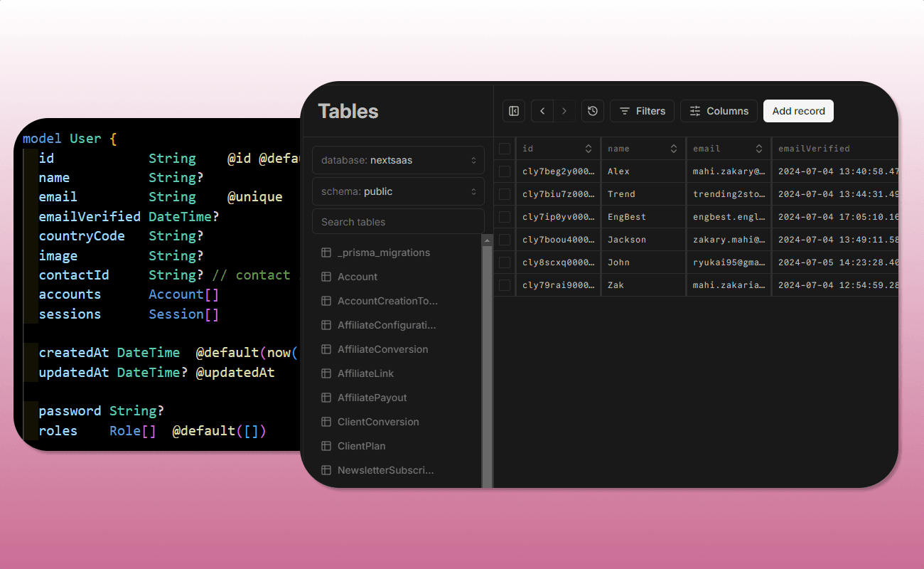Viewport: 924px width, 569px height.
Task: Click the Add record button
Action: point(798,111)
